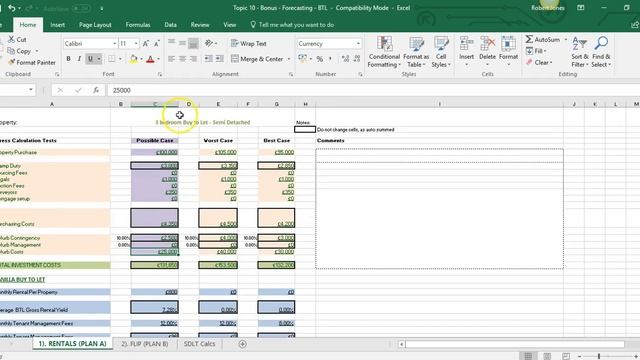640x360 pixels.
Task: Open Cell Styles gallery
Action: (441, 51)
